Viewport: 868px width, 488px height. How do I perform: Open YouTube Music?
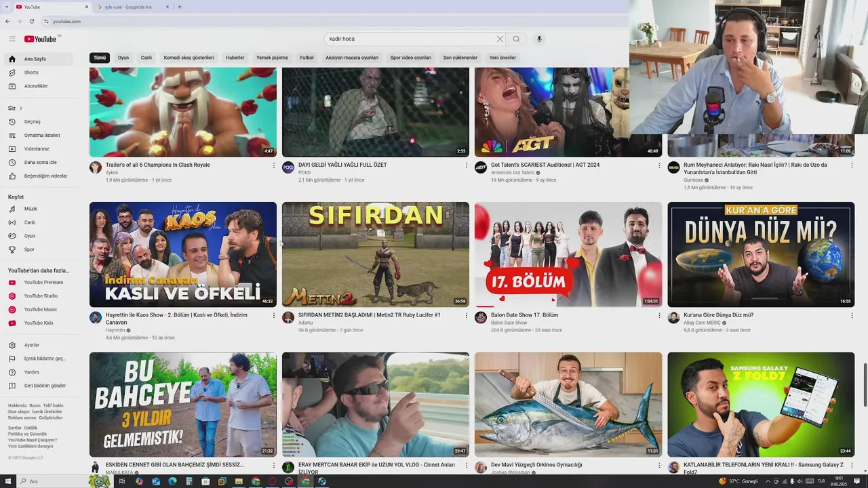(x=39, y=309)
